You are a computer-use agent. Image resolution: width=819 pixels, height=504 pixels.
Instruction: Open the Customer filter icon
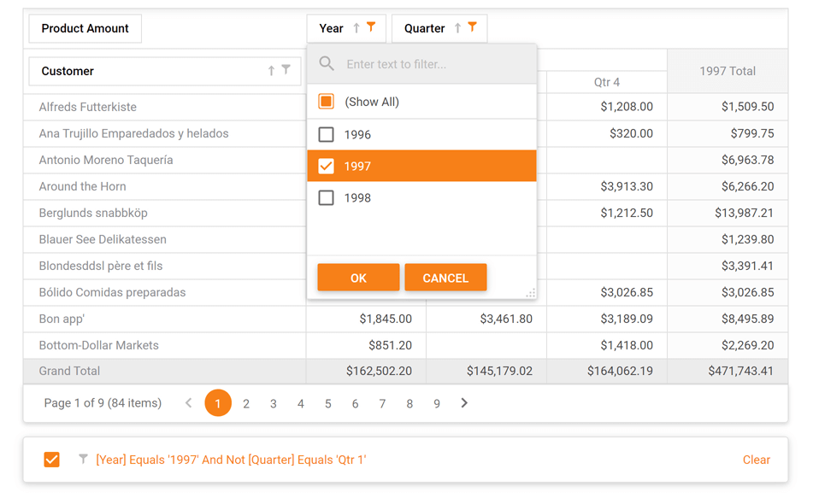[286, 71]
